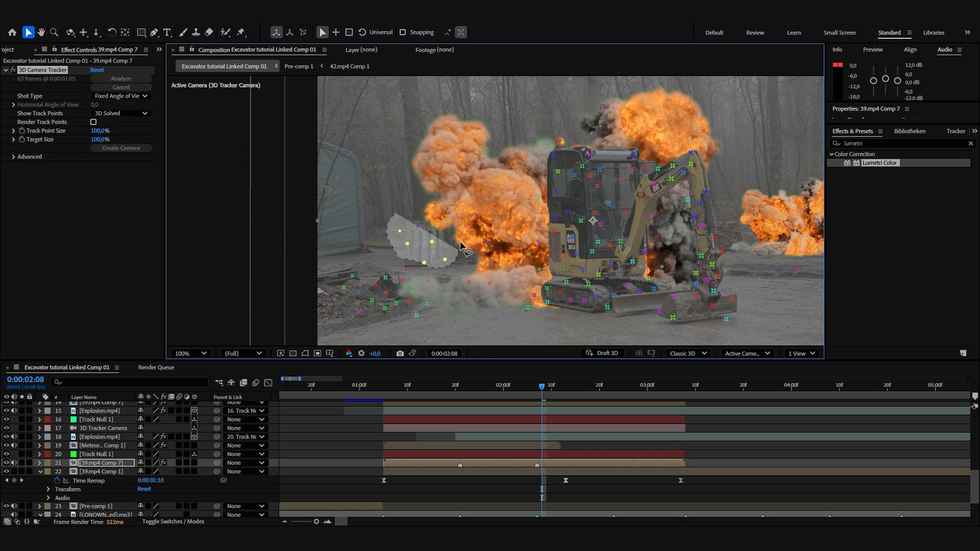Hide layer 21 39.mp4 Comp 7
This screenshot has width=980, height=551.
[x=6, y=463]
